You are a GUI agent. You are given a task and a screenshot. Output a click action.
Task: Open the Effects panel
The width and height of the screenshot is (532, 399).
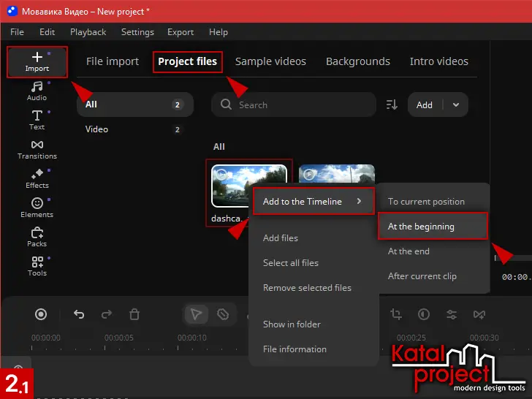pos(37,178)
